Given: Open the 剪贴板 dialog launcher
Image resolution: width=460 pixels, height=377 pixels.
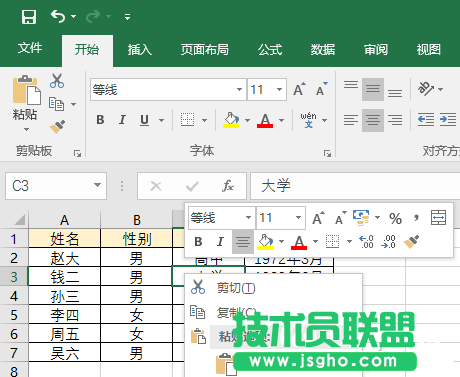Looking at the screenshot, I should (77, 153).
